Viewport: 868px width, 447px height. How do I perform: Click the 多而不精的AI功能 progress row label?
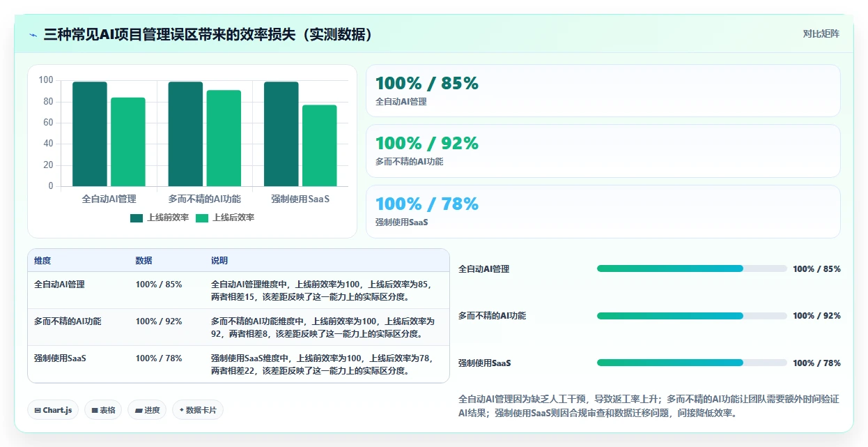point(492,316)
